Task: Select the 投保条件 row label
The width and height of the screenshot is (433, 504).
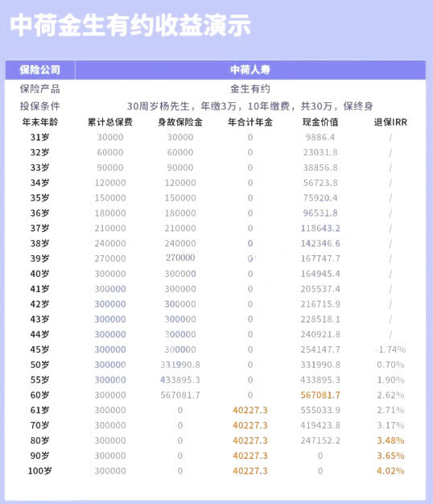Action: coord(39,105)
